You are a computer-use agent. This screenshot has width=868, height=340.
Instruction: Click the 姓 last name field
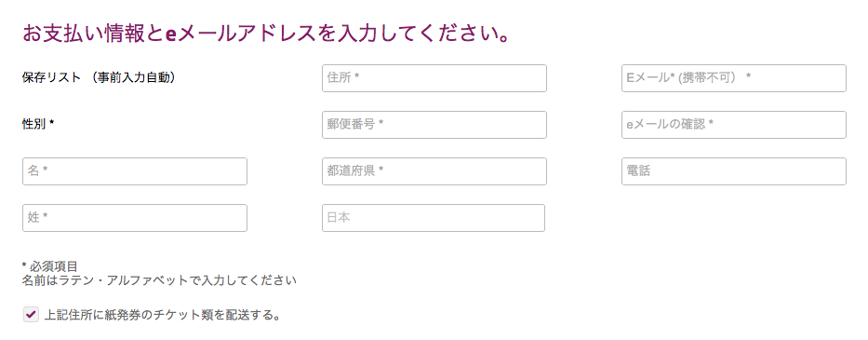[x=135, y=218]
